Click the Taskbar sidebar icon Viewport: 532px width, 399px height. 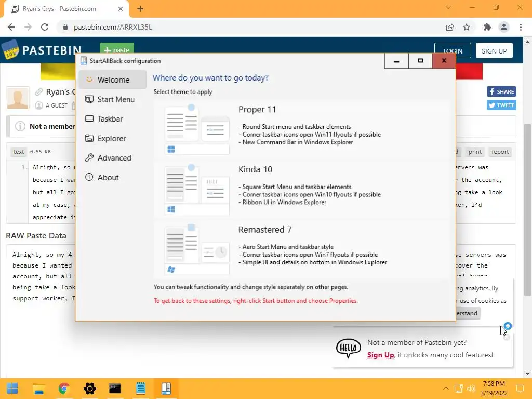click(x=89, y=119)
